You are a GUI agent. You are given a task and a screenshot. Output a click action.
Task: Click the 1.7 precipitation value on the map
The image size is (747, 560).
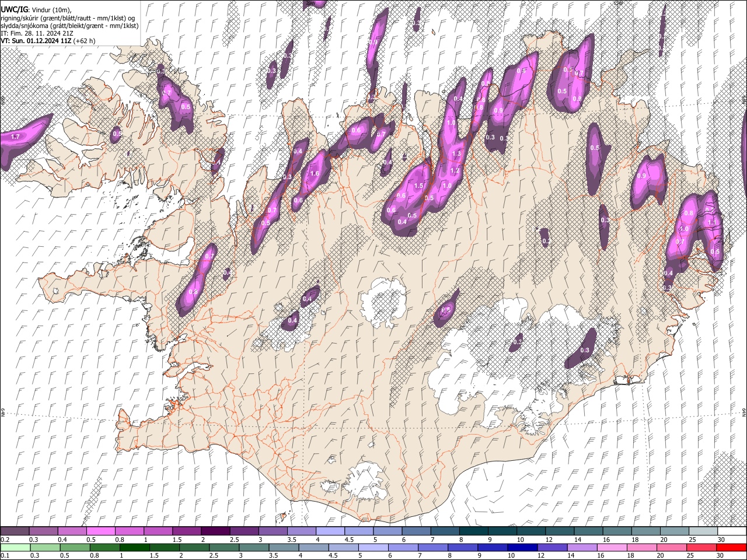coord(16,136)
